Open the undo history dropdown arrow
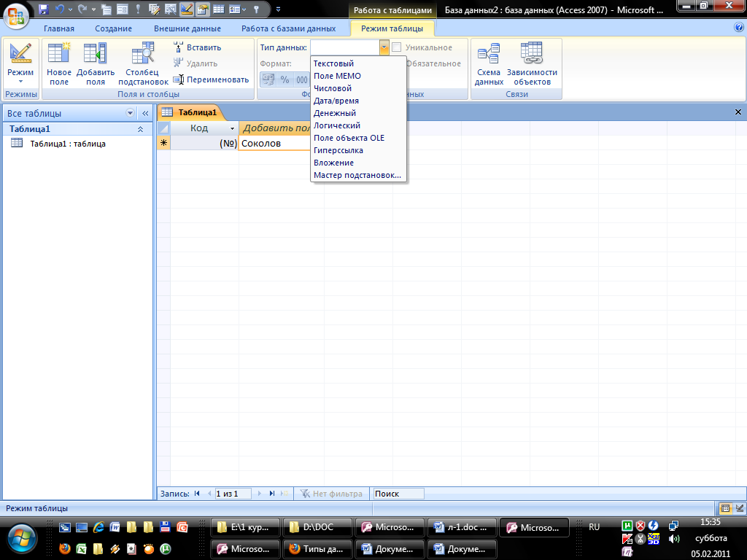Screen dimensions: 747x560 [x=71, y=9]
